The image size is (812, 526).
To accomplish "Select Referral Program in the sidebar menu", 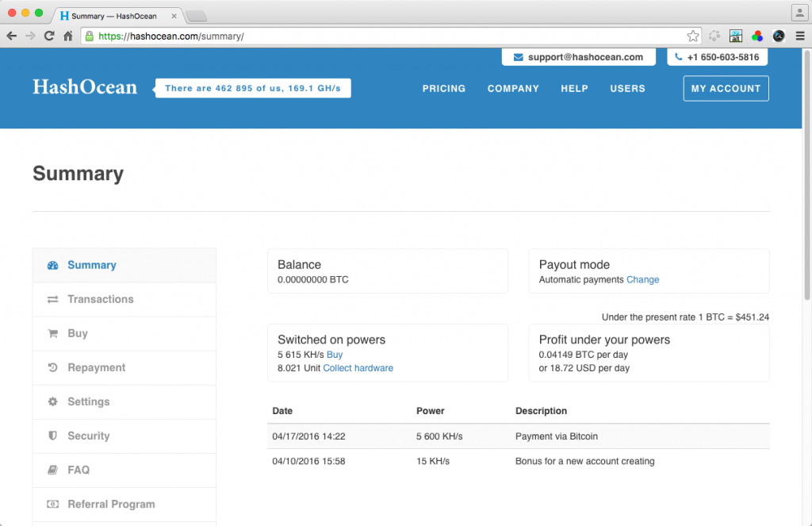I will 124,505.
